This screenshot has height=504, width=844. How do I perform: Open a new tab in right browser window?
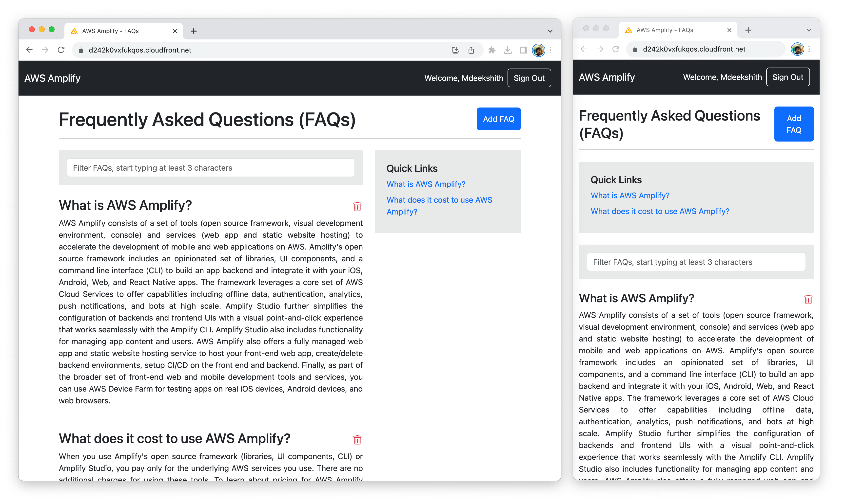pos(748,30)
